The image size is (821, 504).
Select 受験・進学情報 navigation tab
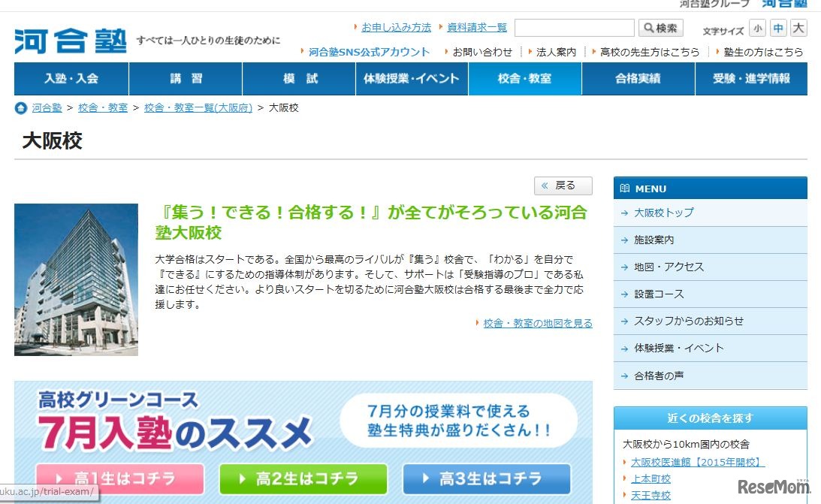coord(751,79)
